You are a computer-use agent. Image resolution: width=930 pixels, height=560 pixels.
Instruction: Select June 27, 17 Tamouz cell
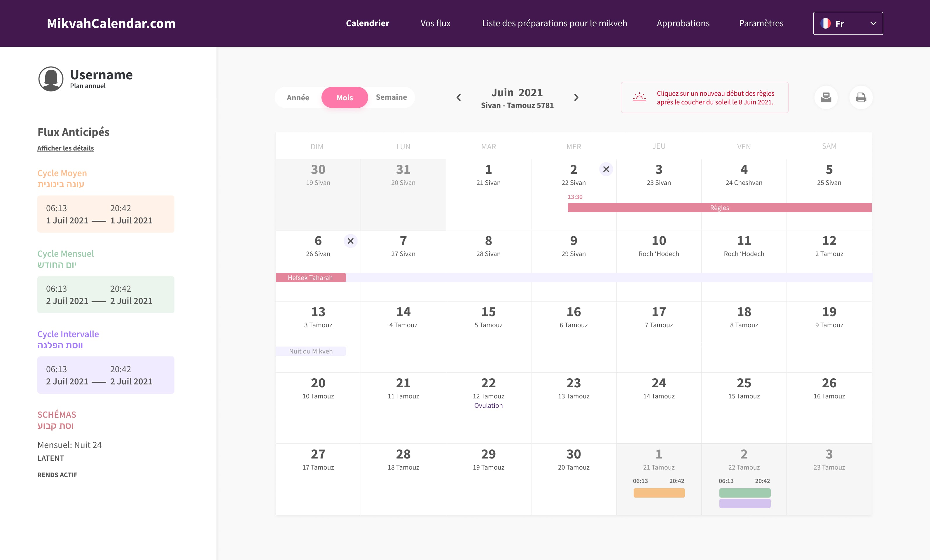point(318,479)
